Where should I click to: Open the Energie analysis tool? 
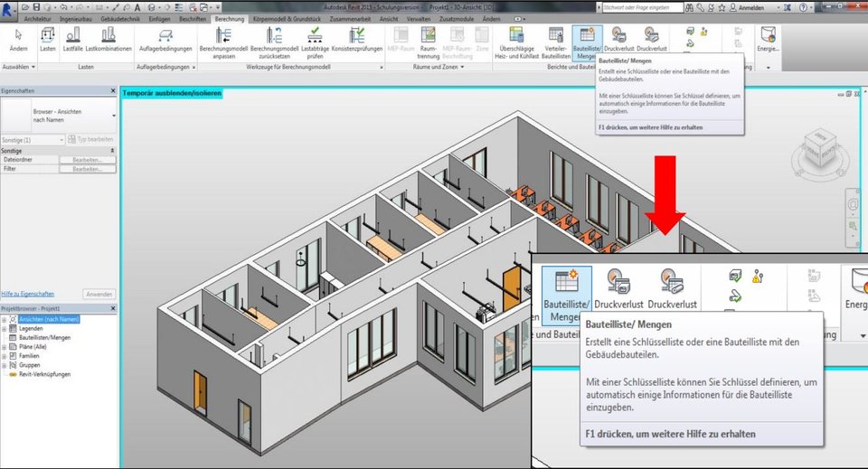pos(769,40)
